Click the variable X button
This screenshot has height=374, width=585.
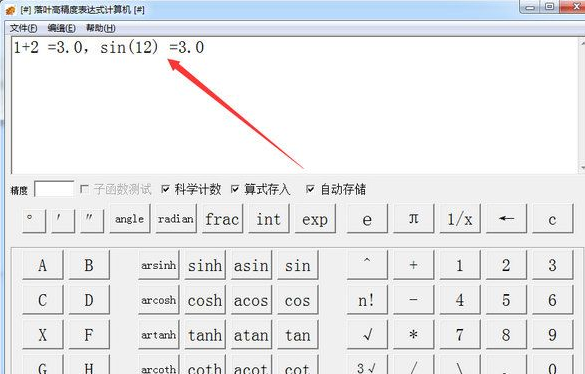click(x=43, y=335)
